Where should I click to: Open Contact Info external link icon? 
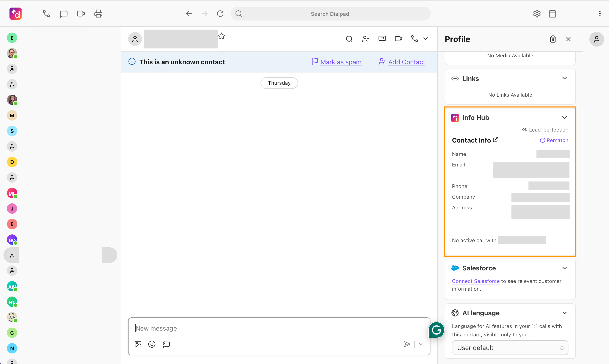coord(496,140)
